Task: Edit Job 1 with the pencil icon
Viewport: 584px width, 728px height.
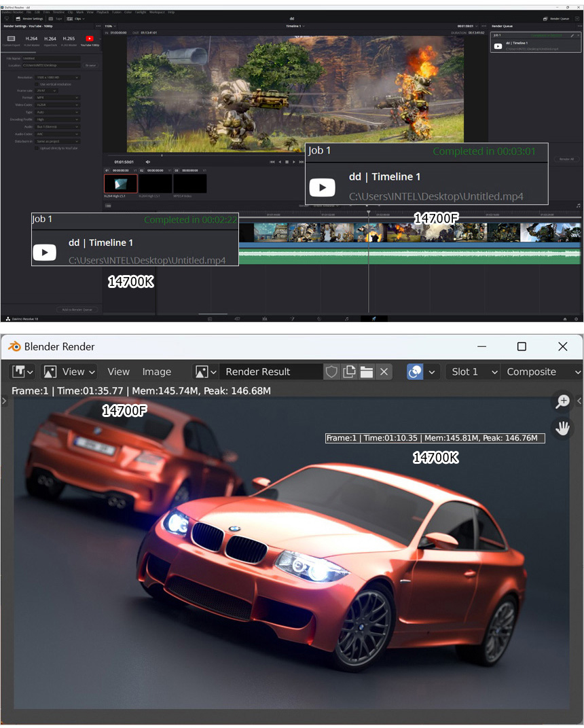Action: pos(572,35)
